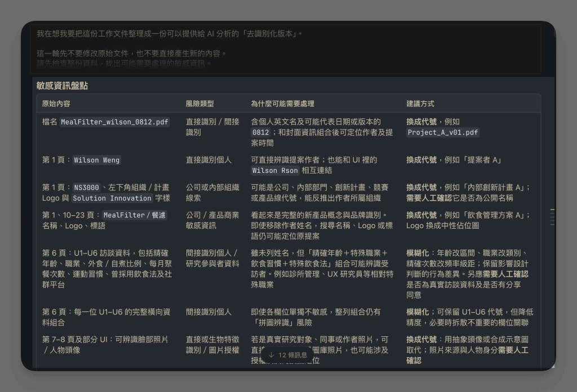Select the 為什麼可能需要處理 column header

click(283, 104)
